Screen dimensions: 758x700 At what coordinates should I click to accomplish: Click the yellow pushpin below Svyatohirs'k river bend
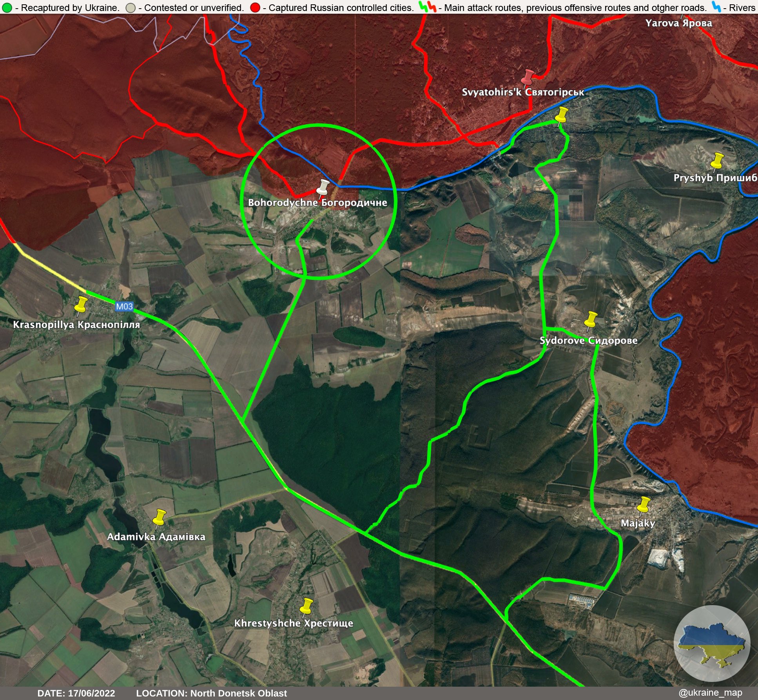pyautogui.click(x=562, y=114)
